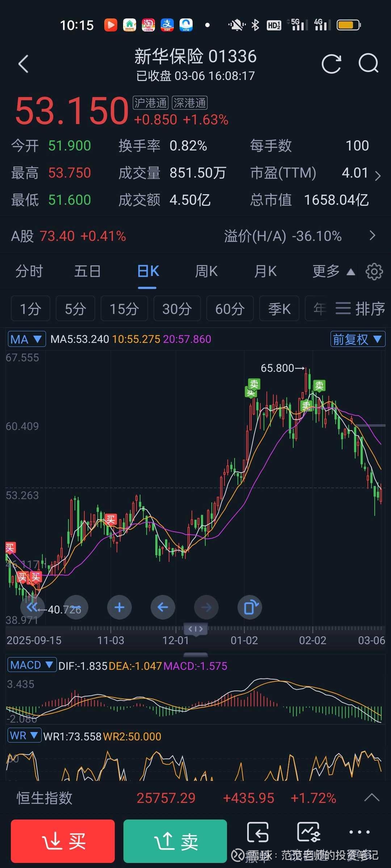
Task: Refresh the stock quote
Action: click(x=331, y=64)
